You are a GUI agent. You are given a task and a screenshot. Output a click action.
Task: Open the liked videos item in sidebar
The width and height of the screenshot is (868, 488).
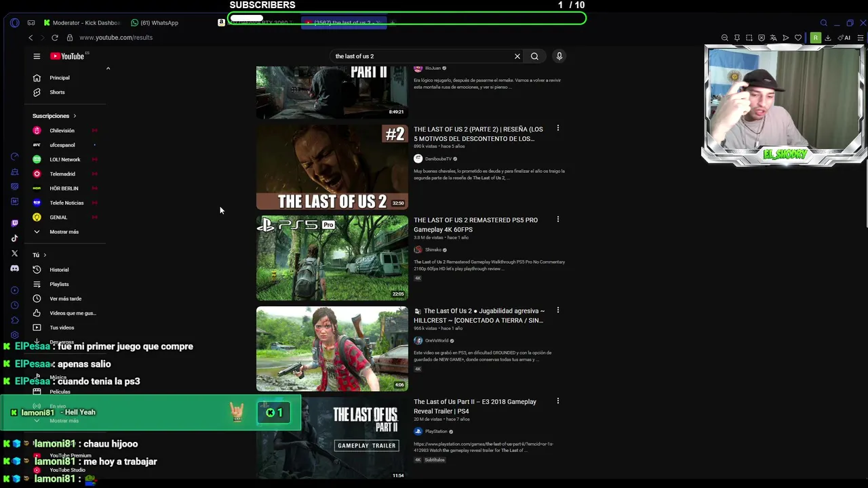click(73, 313)
